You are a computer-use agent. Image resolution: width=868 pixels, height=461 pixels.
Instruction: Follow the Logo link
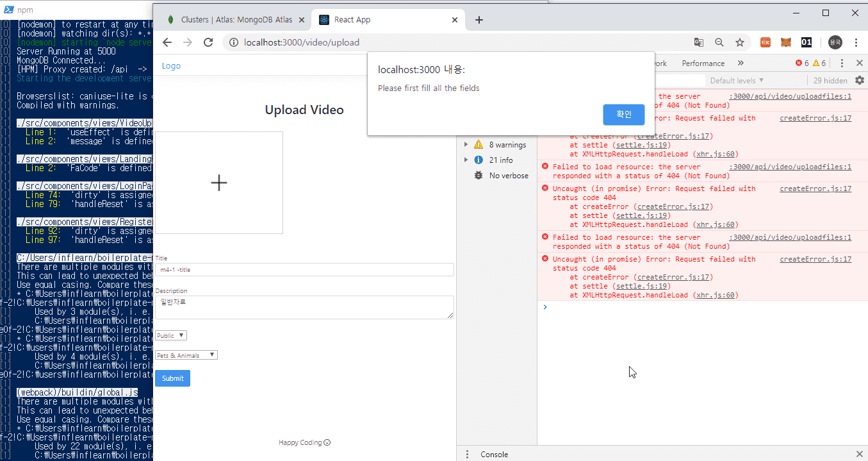click(171, 65)
